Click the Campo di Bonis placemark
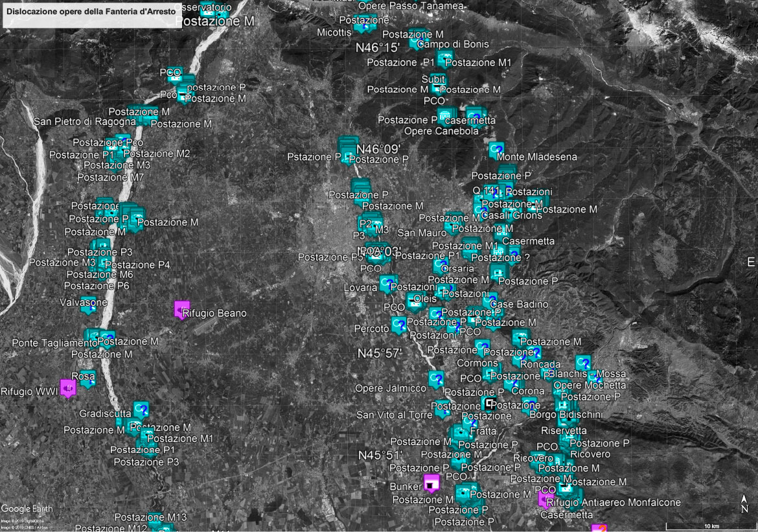758x532 pixels. pos(416,43)
